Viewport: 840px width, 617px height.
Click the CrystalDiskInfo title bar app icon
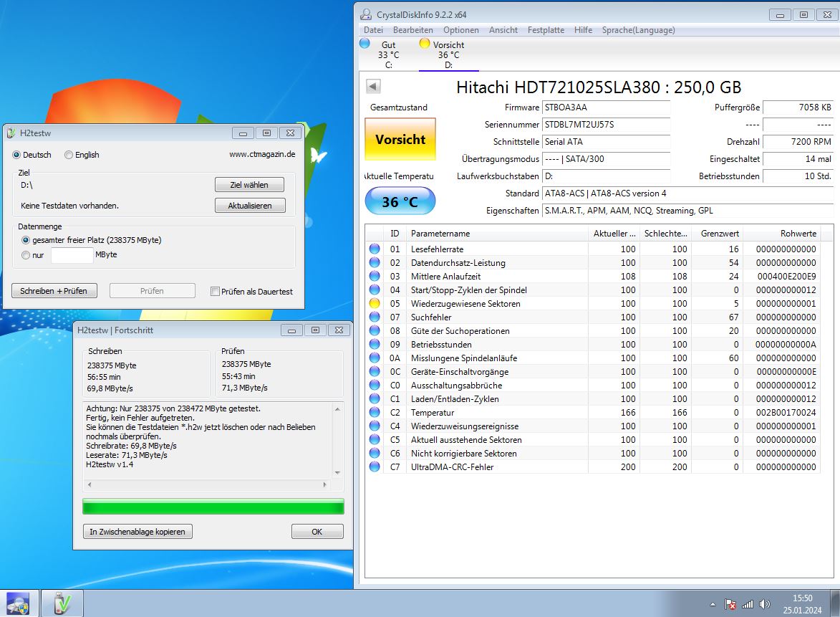click(366, 14)
